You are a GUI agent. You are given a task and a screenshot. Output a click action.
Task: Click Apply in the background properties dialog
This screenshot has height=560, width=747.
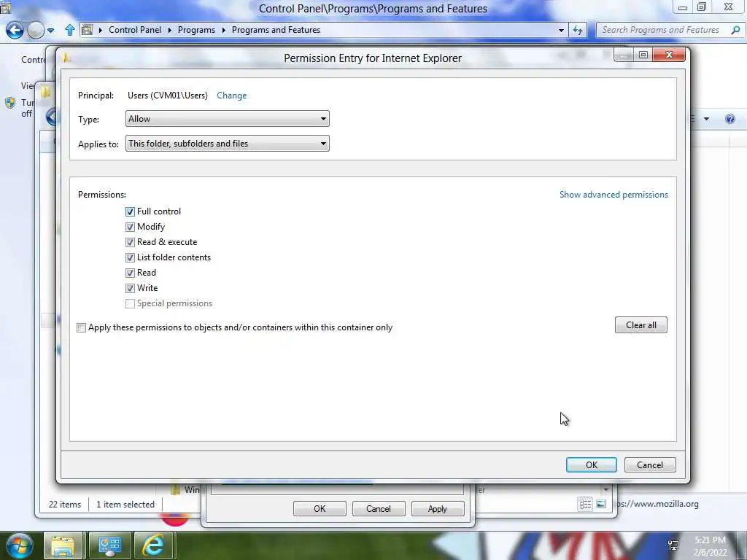click(438, 508)
